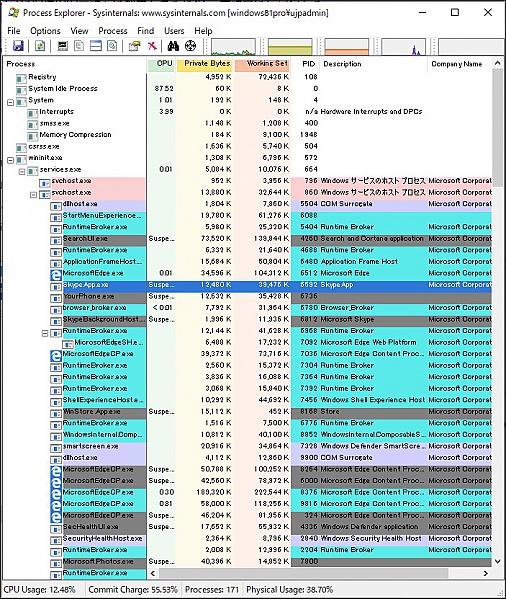Image resolution: width=506 pixels, height=599 pixels.
Task: Click the binoculars Find icon
Action: click(x=173, y=46)
